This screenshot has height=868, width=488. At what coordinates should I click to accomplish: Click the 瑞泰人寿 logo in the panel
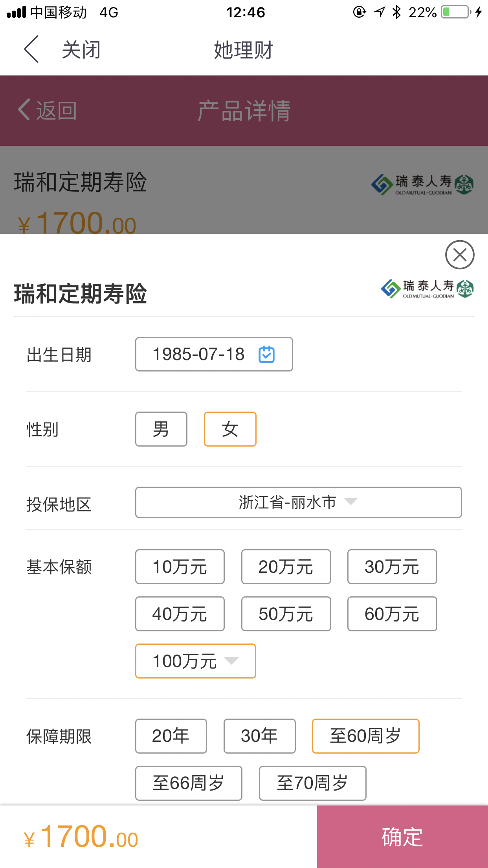point(427,289)
